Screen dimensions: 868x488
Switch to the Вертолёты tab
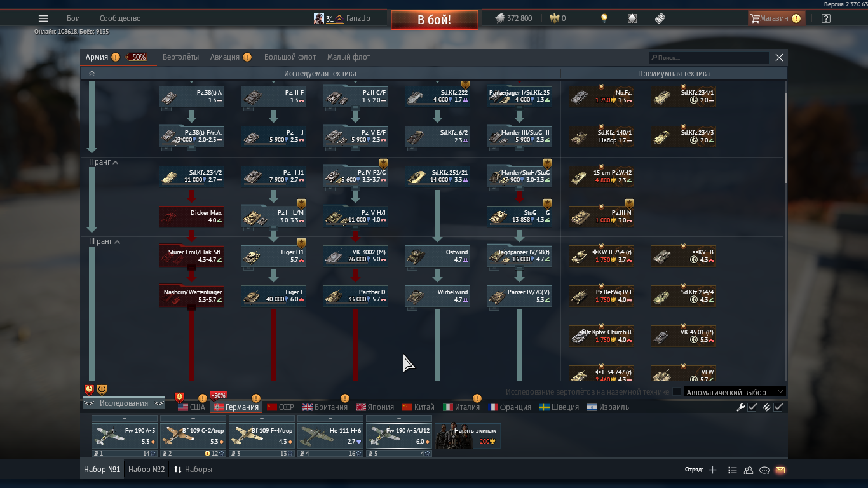point(180,57)
